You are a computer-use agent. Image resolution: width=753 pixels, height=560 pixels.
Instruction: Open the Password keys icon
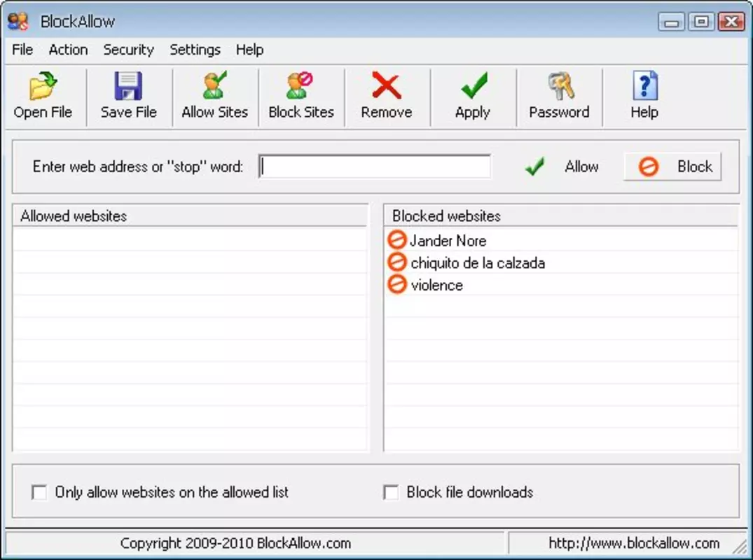[x=560, y=86]
